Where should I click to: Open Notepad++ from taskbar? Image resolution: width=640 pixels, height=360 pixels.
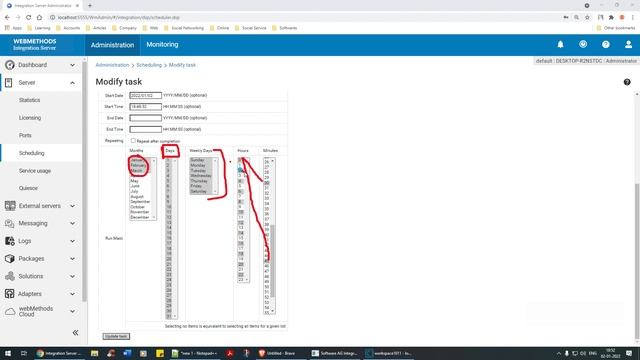point(194,353)
